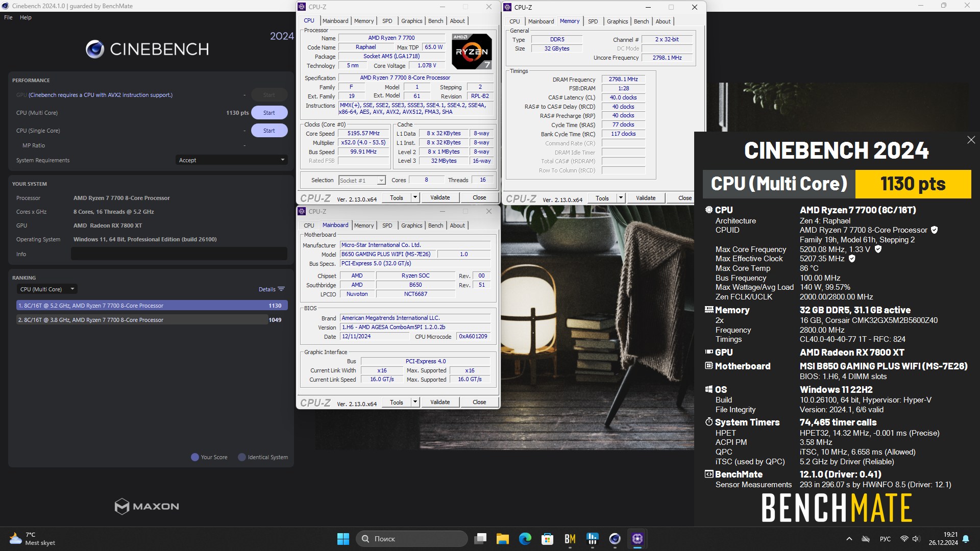Switch to SPD tab in CPU-Z Memory window
The height and width of the screenshot is (551, 980).
593,21
